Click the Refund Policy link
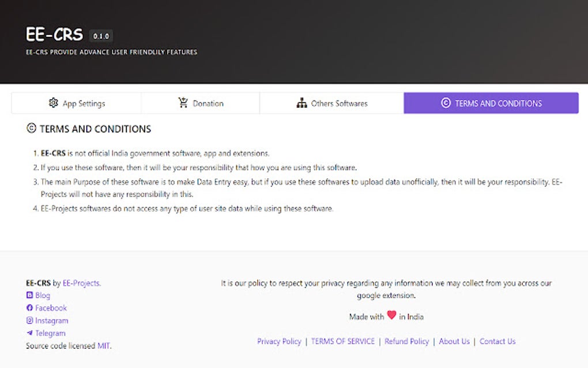The image size is (588, 368). click(x=406, y=341)
